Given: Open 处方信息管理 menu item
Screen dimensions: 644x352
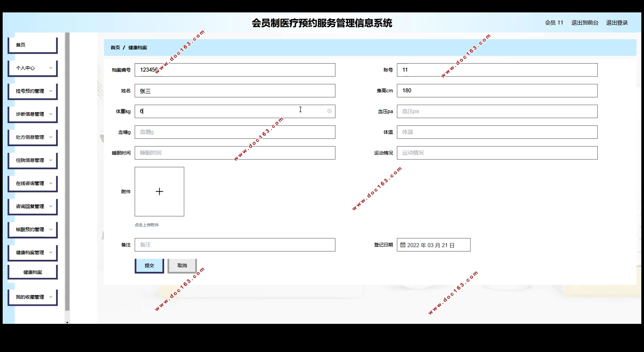Looking at the screenshot, I should (x=33, y=137).
